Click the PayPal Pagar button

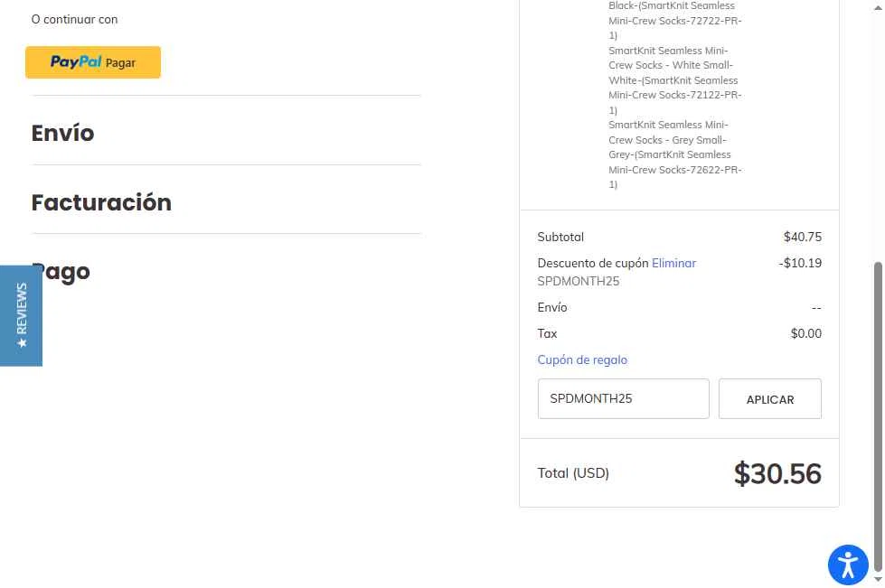(x=93, y=62)
